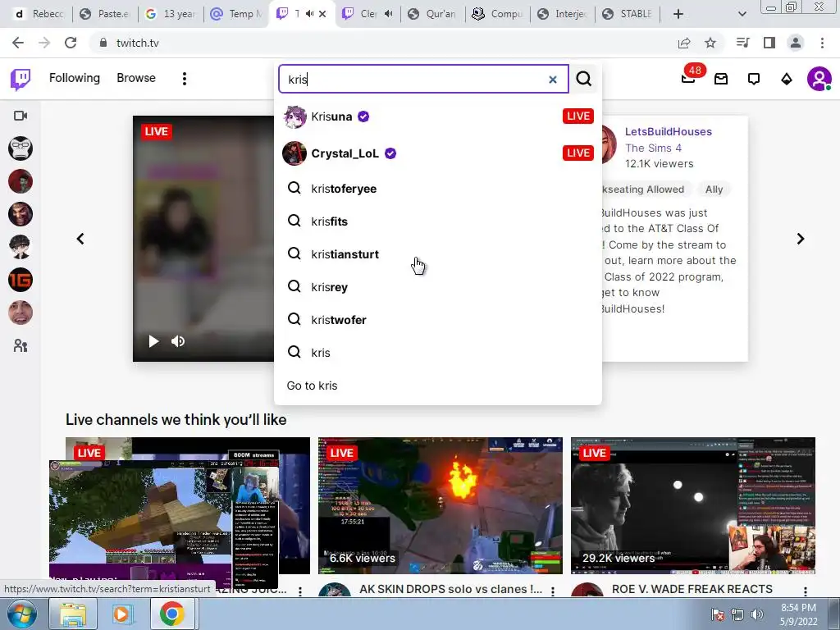Switch to the Paste.e browser tab
The height and width of the screenshot is (630, 840).
click(x=105, y=14)
